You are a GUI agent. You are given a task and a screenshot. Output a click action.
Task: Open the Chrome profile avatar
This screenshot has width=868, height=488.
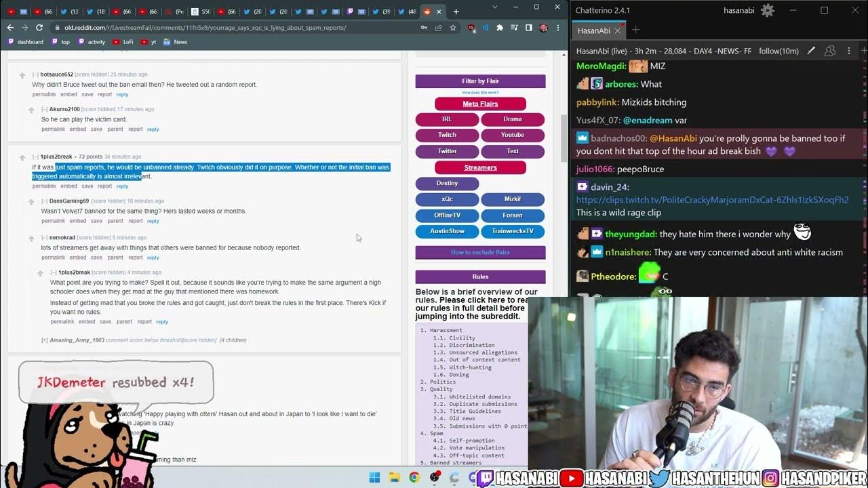pyautogui.click(x=543, y=28)
